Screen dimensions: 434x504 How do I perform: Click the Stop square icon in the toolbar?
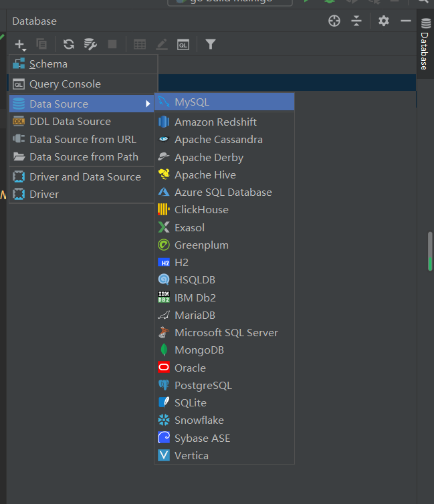[112, 44]
